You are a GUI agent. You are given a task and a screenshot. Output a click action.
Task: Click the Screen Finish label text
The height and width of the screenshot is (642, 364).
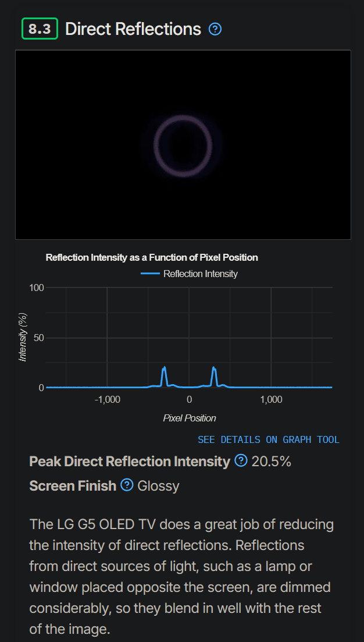pos(73,485)
